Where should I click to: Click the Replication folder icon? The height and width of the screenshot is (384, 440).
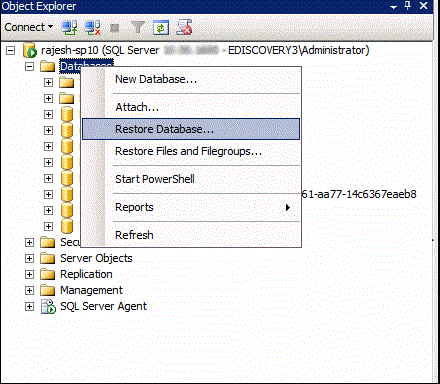coord(47,274)
